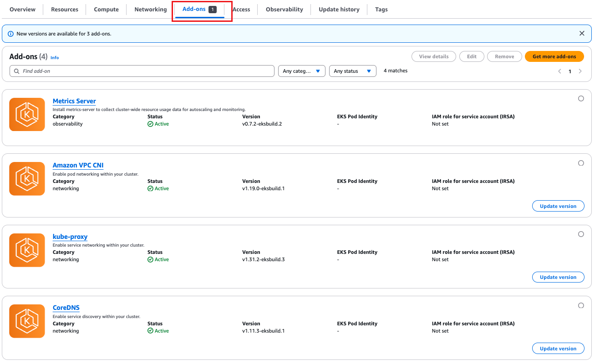Click version v1.11.3-eksbuild.1 text
This screenshot has width=610, height=364.
coord(263,331)
